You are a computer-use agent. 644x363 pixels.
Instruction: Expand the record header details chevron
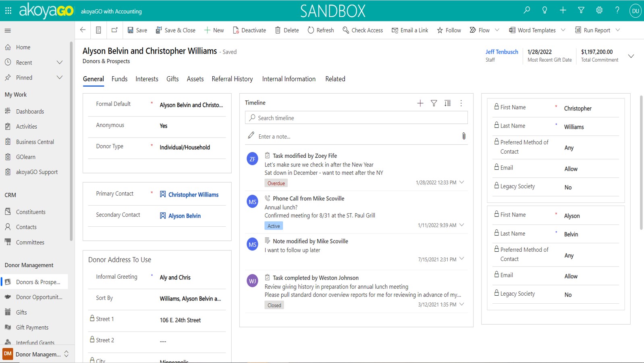631,56
